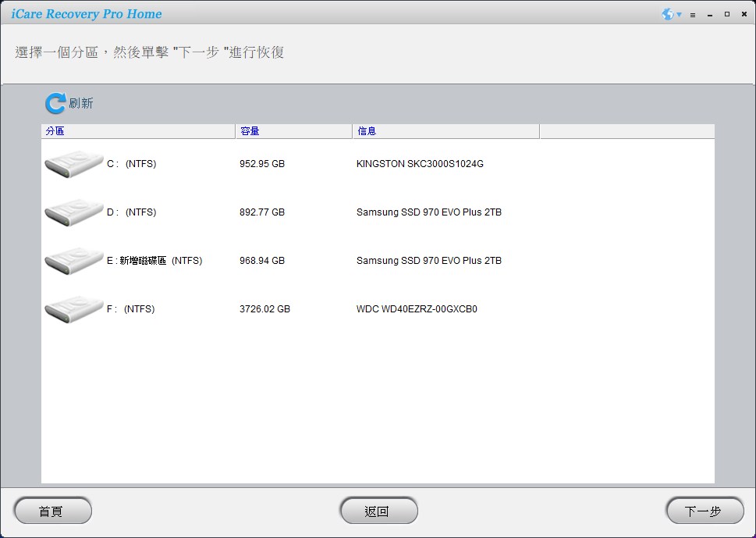Sort by the 分區 column header

(138, 131)
